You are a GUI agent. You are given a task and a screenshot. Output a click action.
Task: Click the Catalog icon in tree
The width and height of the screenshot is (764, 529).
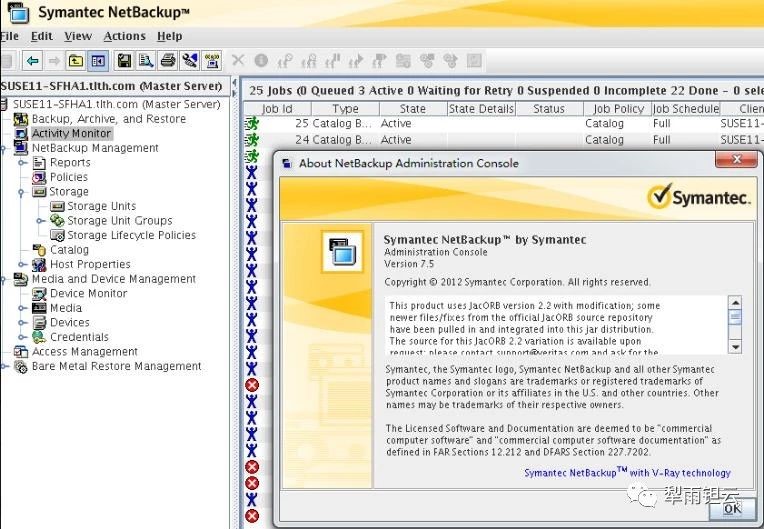click(39, 250)
